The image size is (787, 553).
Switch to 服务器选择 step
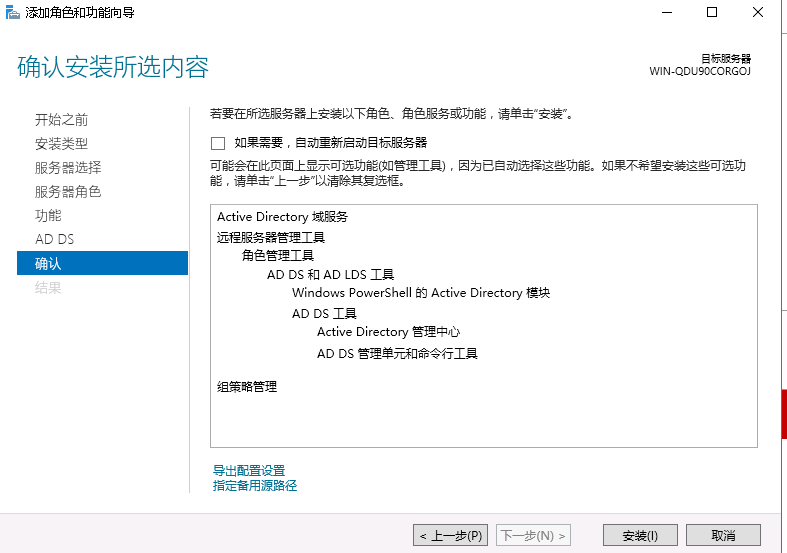[x=68, y=168]
